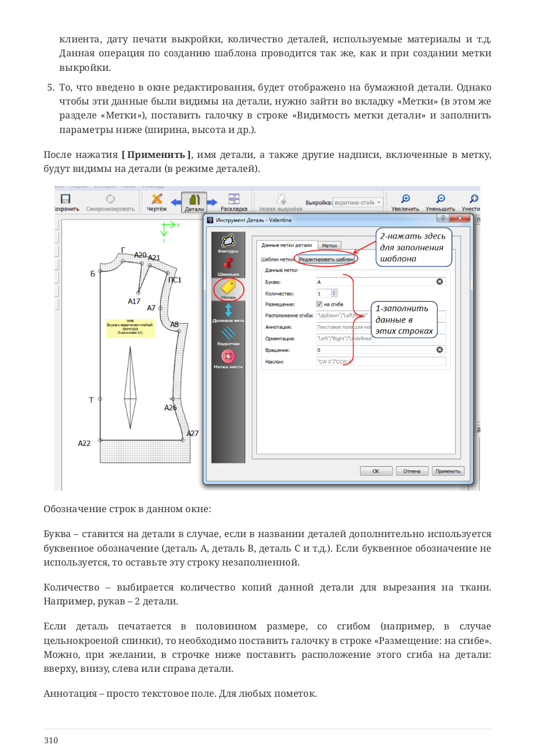Click the yellow label on the pattern piece
Viewport: 535px width, 756px height.
tap(130, 327)
